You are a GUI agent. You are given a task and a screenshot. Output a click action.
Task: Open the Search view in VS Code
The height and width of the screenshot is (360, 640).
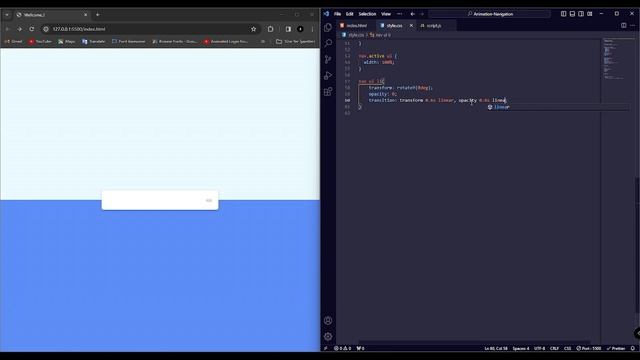coord(328,43)
